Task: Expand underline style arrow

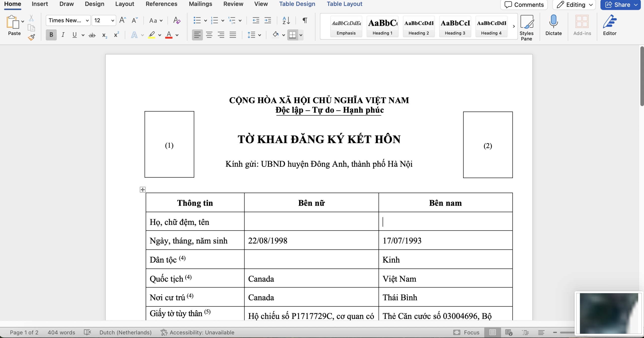Action: point(83,35)
